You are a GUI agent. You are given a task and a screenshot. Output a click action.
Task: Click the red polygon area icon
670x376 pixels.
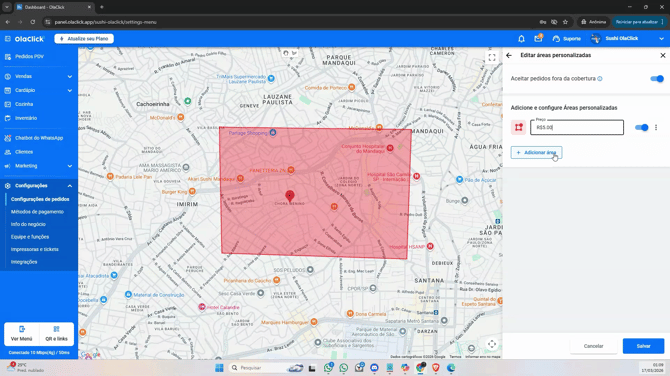518,127
